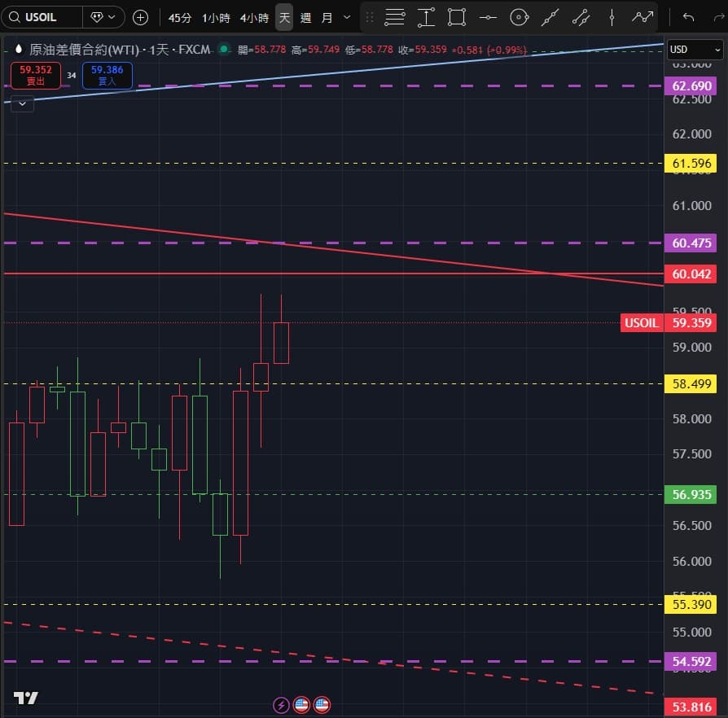Switch to the 4小時 timeframe
The width and height of the screenshot is (728, 718).
click(254, 16)
